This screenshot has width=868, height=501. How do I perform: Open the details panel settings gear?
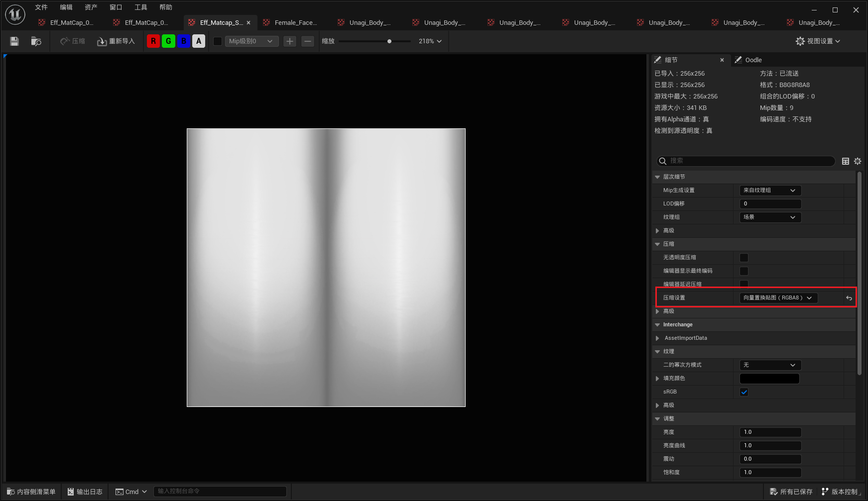[x=858, y=161]
